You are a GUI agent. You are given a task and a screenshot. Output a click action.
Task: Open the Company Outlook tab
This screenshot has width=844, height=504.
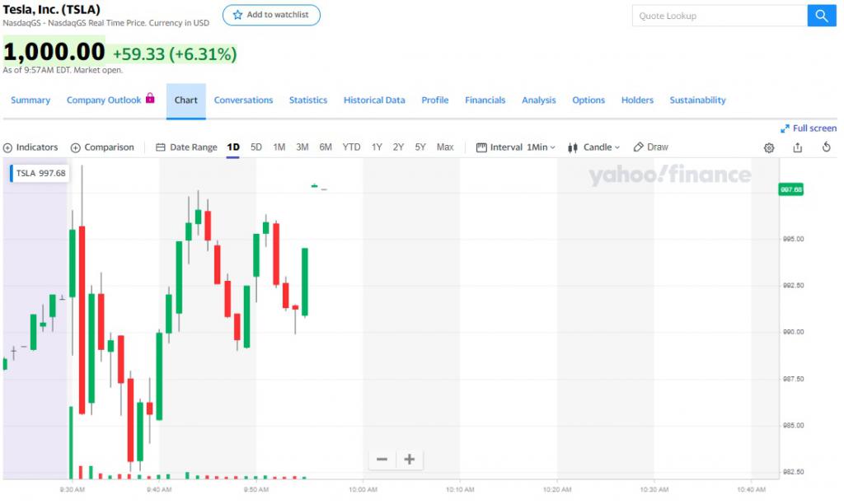(x=104, y=100)
